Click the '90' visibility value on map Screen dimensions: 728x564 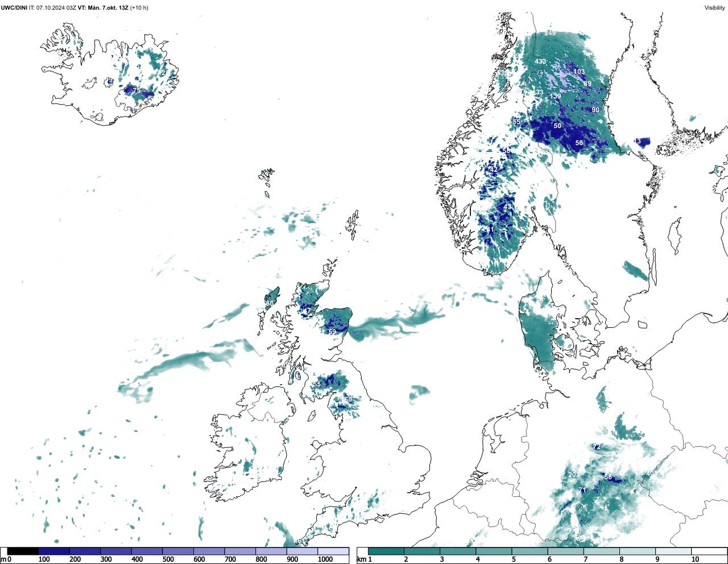click(595, 110)
